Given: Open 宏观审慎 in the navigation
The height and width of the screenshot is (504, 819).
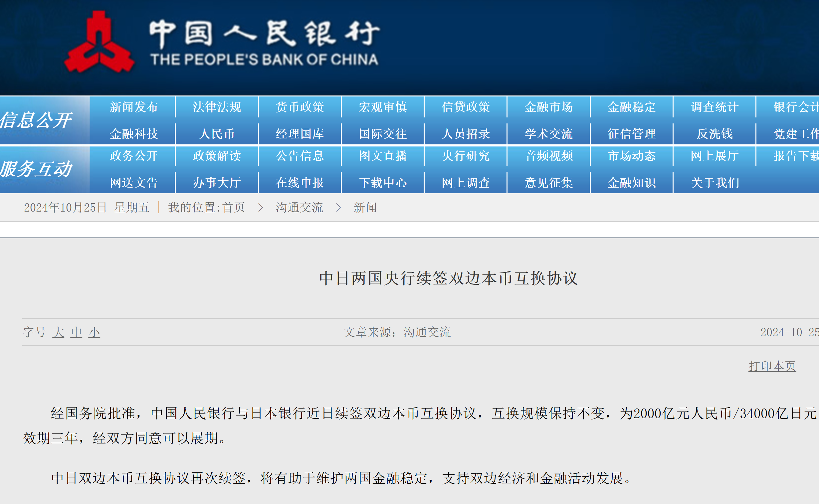Looking at the screenshot, I should pyautogui.click(x=383, y=107).
